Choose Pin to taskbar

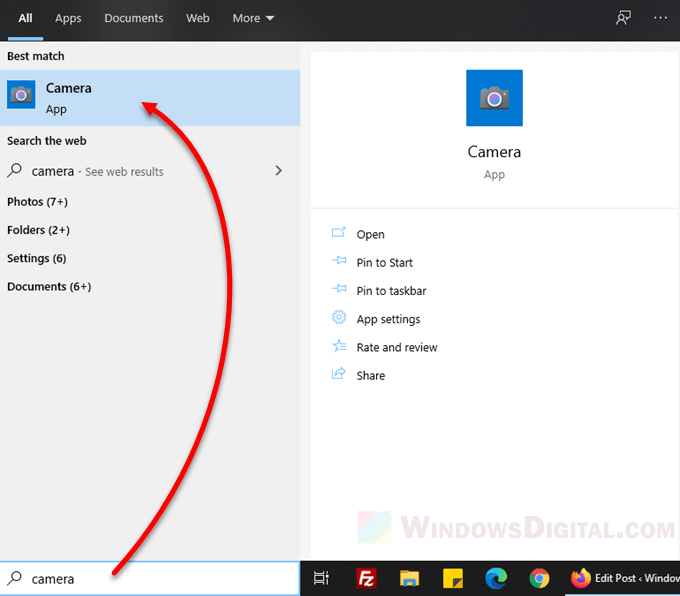pyautogui.click(x=391, y=291)
